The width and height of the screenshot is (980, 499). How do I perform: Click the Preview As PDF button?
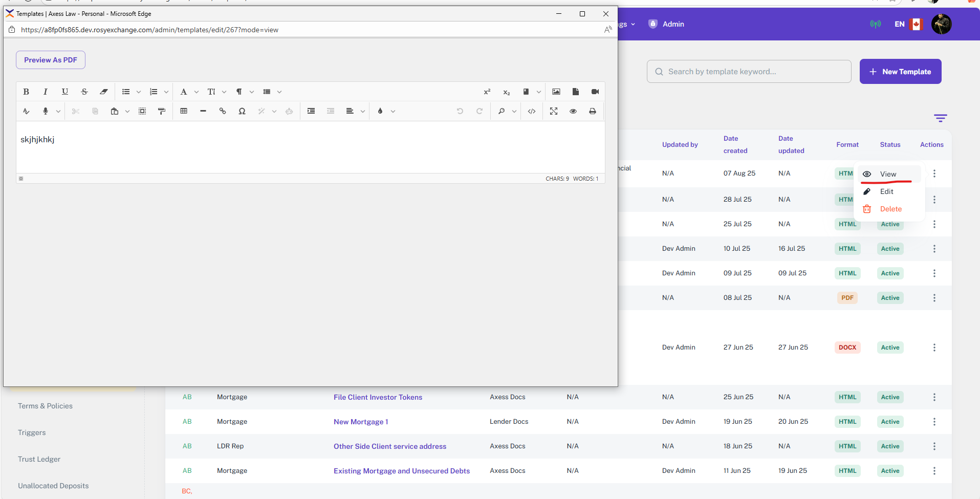(51, 60)
